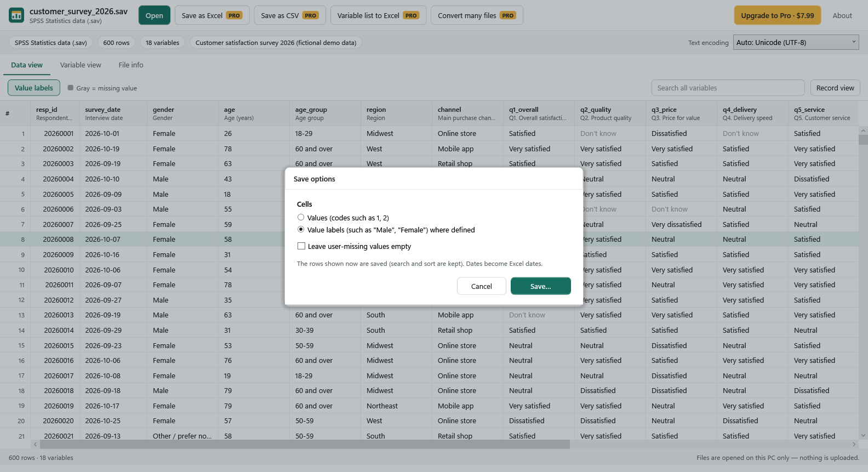Viewport: 868px width, 472px height.
Task: Switch to the Variable view tab
Action: (81, 65)
